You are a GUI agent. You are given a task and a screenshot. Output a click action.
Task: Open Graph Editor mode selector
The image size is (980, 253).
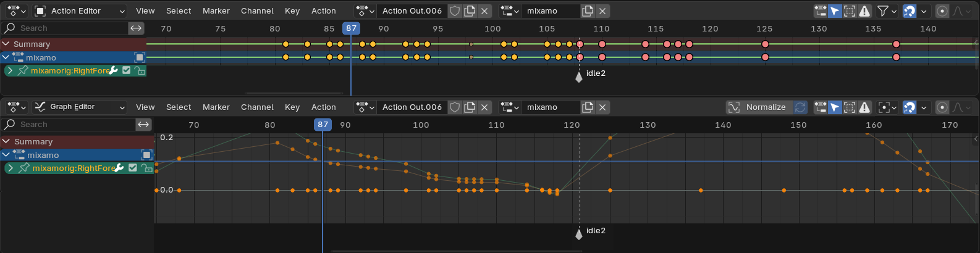pos(80,107)
